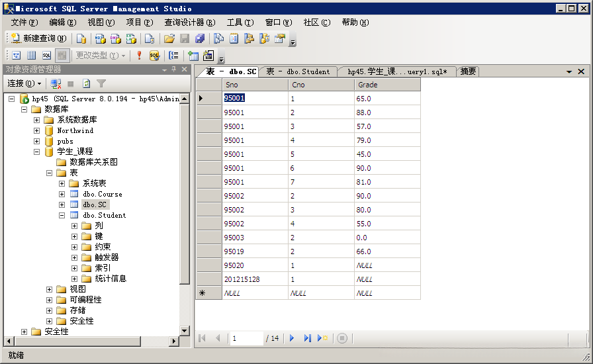This screenshot has width=593, height=364.
Task: Click the Filter funnel icon in Object Explorer
Action: pyautogui.click(x=101, y=83)
